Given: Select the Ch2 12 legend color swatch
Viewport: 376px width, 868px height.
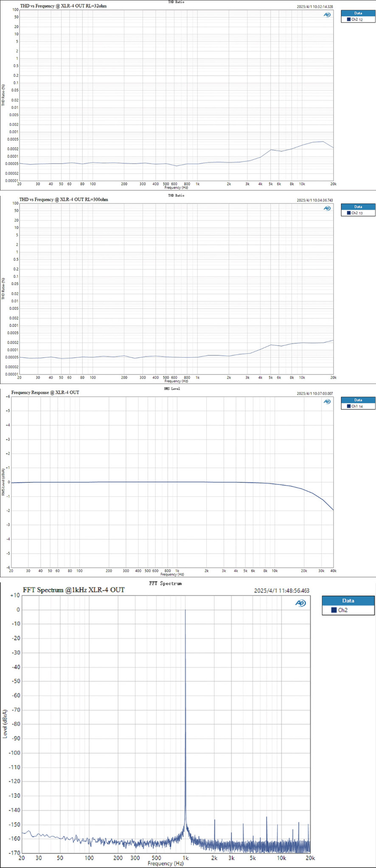Looking at the screenshot, I should (x=348, y=19).
